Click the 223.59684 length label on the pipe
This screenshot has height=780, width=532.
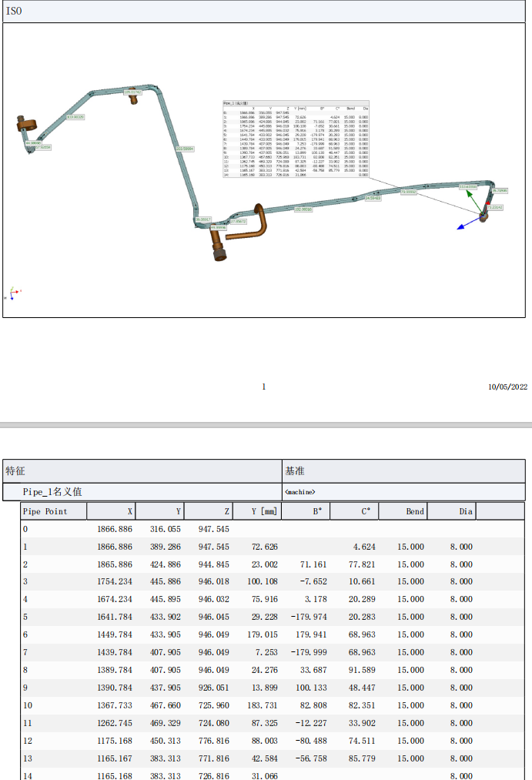(185, 148)
